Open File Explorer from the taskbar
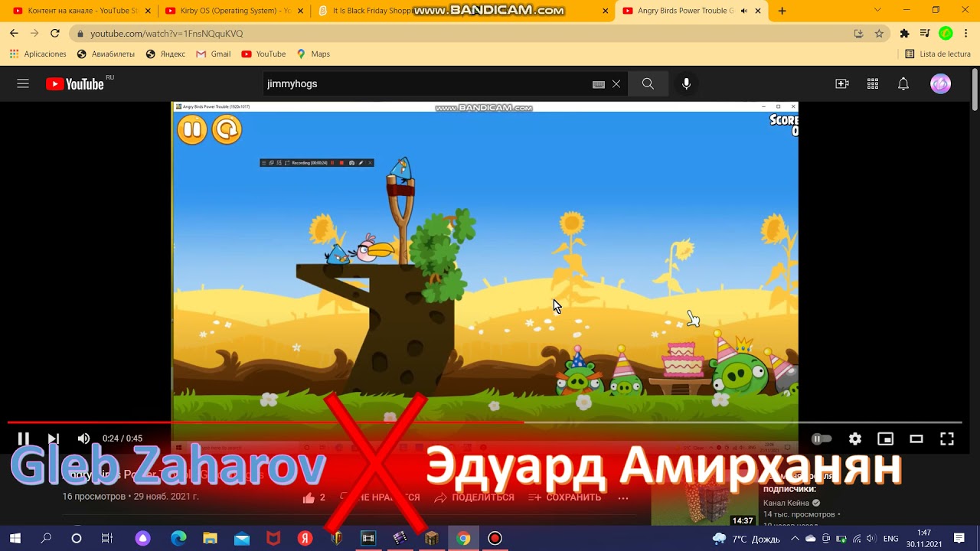Viewport: 980px width, 551px height. (x=210, y=539)
